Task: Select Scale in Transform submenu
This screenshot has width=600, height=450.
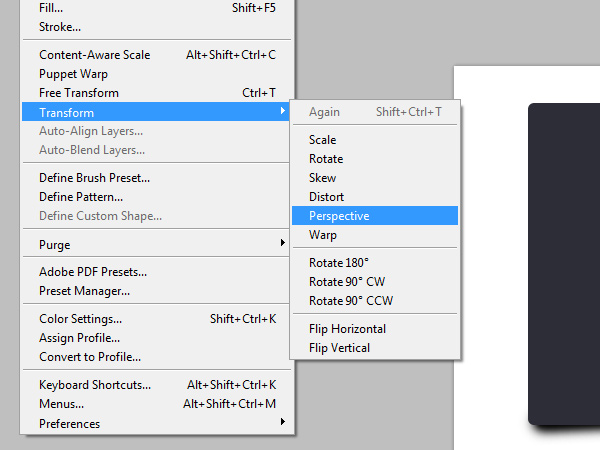Action: click(375, 140)
